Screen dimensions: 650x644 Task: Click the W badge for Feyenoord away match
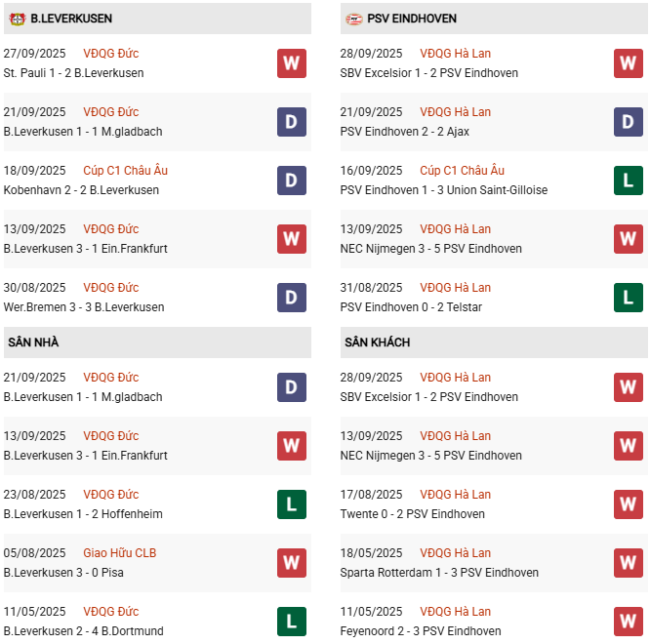click(629, 622)
